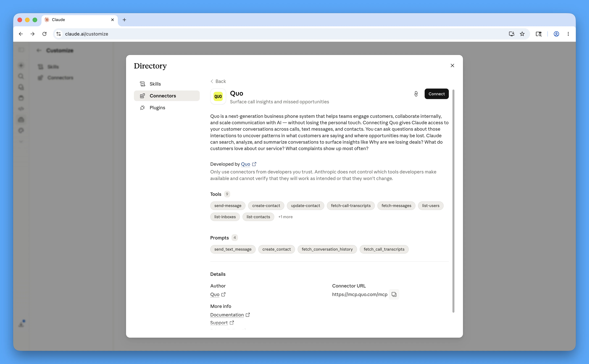Open the Author Quo link
The image size is (589, 364).
215,294
